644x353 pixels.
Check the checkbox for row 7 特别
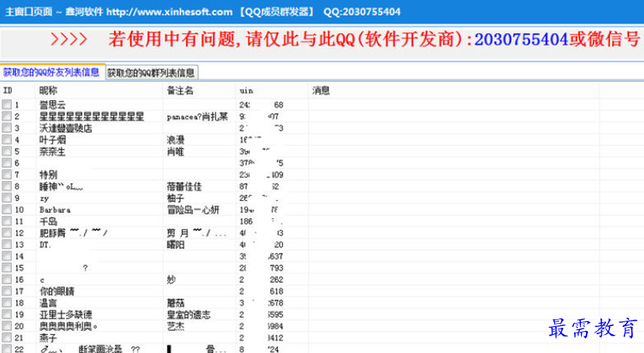(x=6, y=174)
